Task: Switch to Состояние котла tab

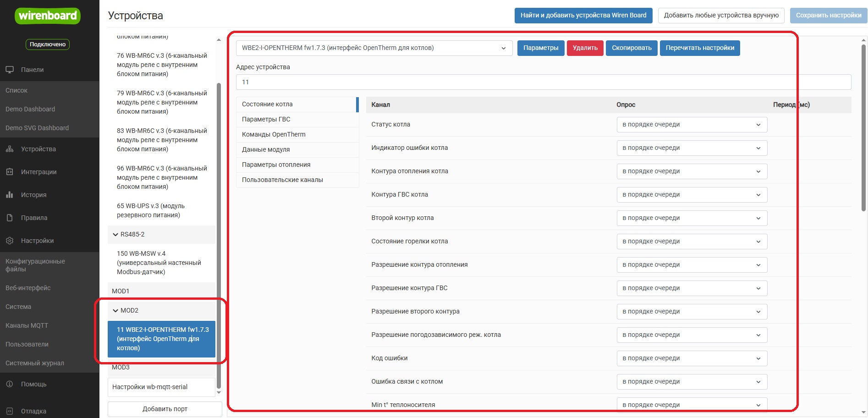Action: [x=297, y=104]
